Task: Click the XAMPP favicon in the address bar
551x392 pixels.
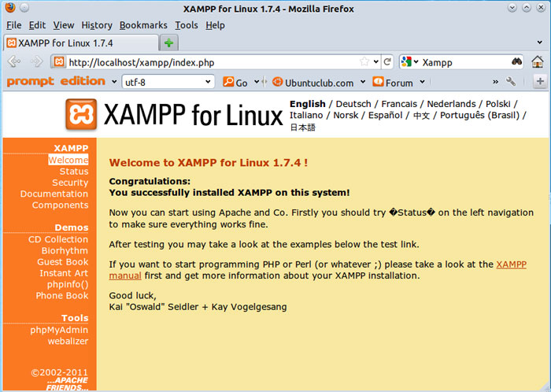Action: coord(59,62)
